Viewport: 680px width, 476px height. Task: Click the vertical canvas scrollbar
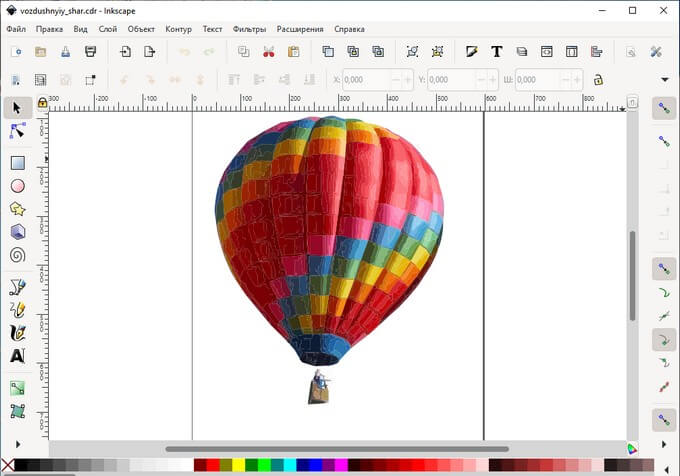(x=633, y=276)
